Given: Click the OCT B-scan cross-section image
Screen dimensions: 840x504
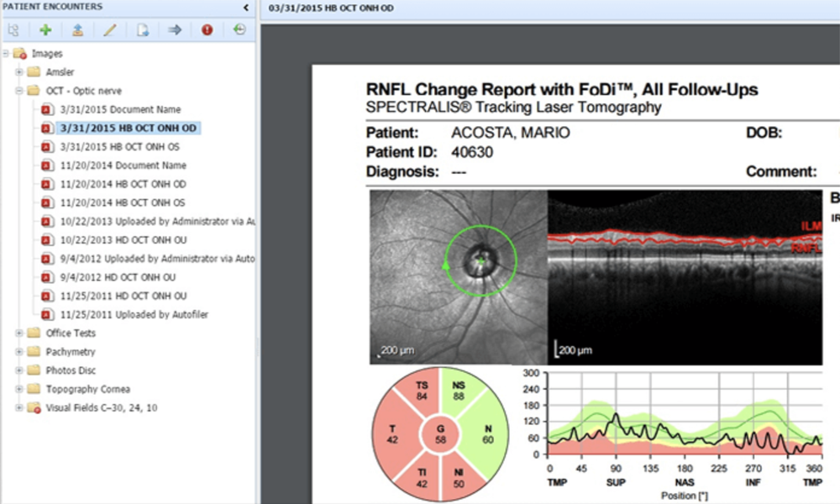Looking at the screenshot, I should pos(685,277).
